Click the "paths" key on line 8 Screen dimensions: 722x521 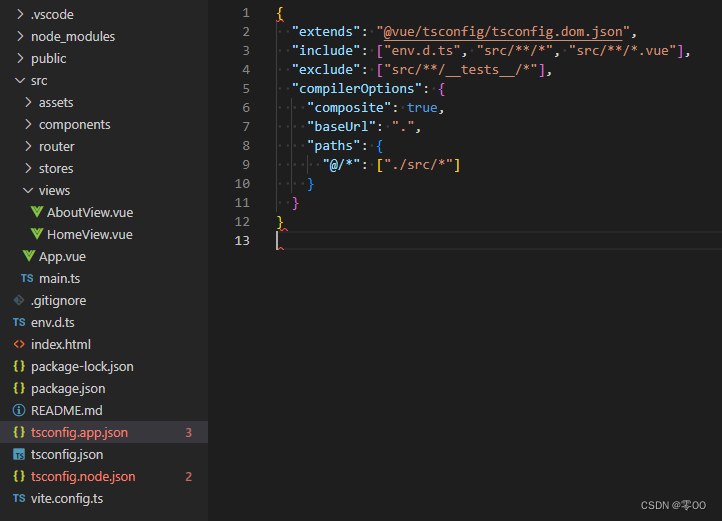tap(333, 146)
